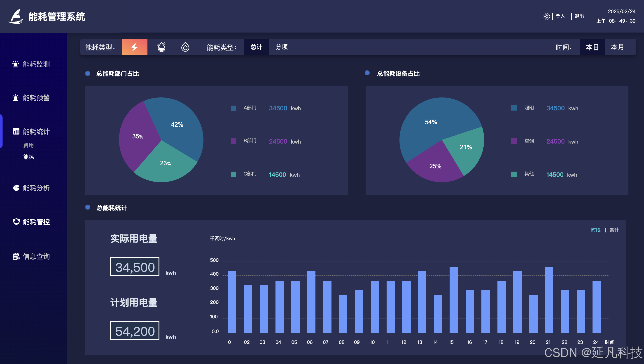
Task: Open the 能耗 submenu item
Action: (x=28, y=157)
